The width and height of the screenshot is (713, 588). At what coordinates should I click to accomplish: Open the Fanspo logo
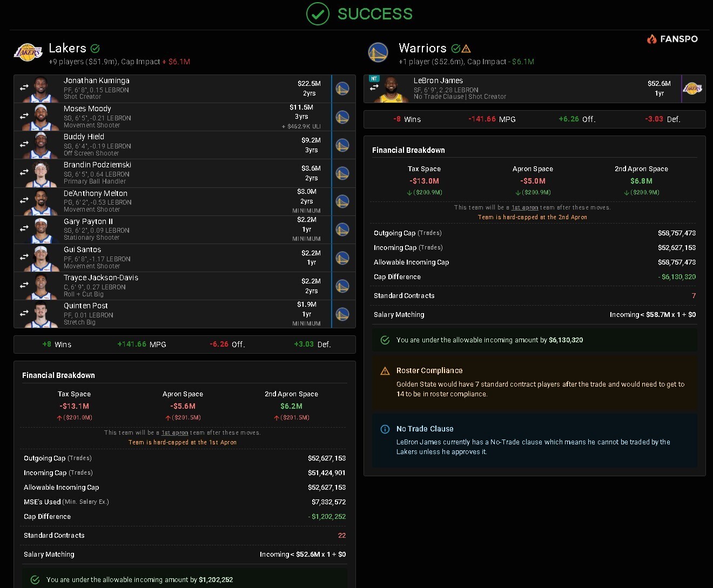(x=672, y=39)
